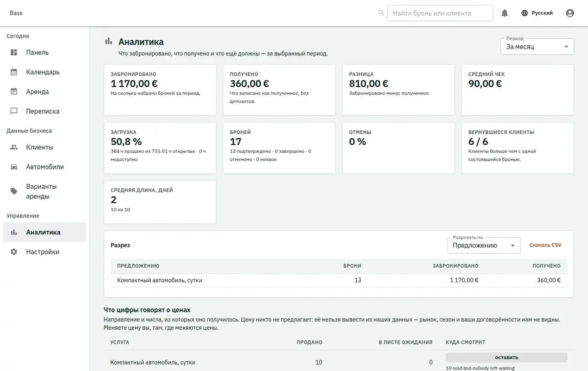Click the Клиенты people icon

(x=14, y=147)
